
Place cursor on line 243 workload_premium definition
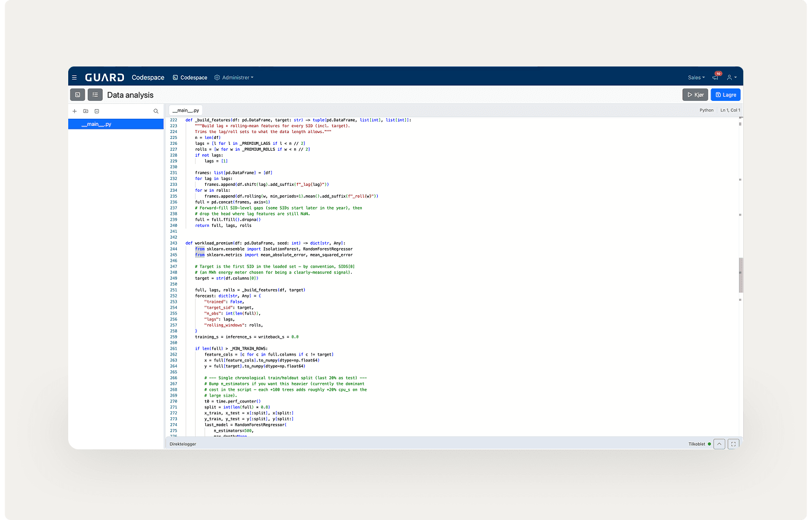(x=265, y=243)
